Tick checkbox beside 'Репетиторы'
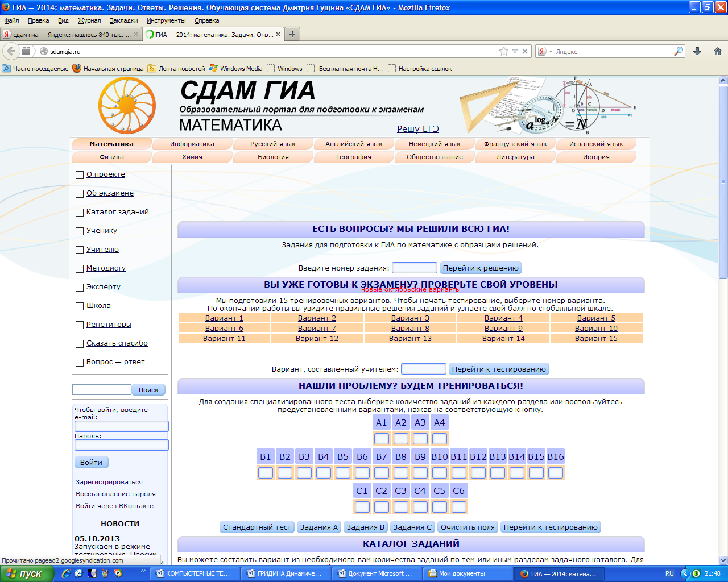The image size is (728, 582). 80,325
